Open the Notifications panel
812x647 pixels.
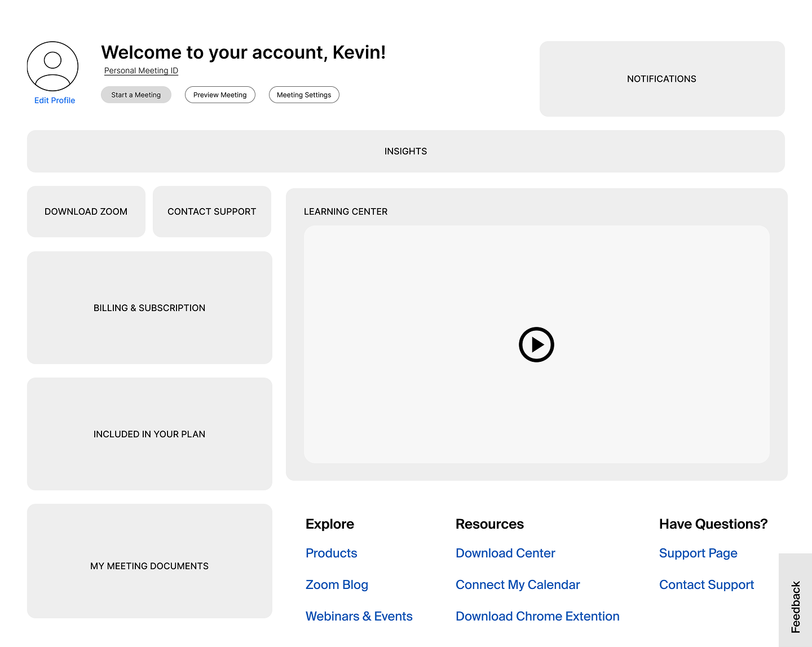[662, 79]
